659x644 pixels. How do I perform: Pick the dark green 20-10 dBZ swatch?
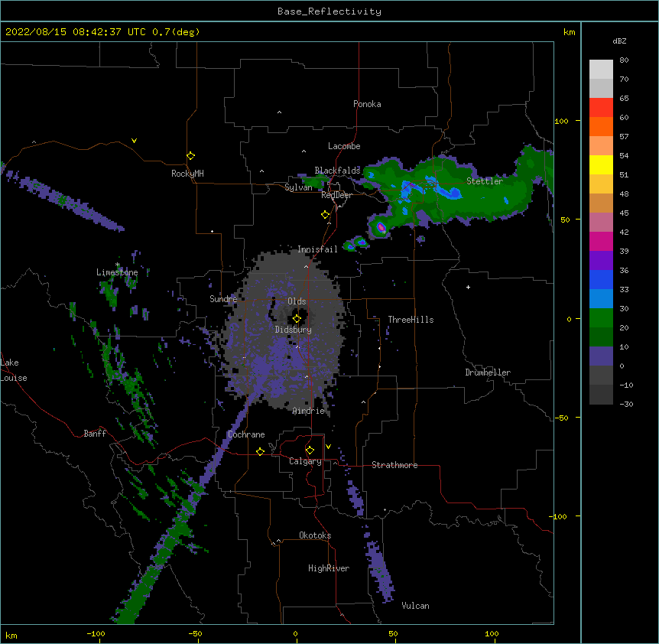pos(601,337)
